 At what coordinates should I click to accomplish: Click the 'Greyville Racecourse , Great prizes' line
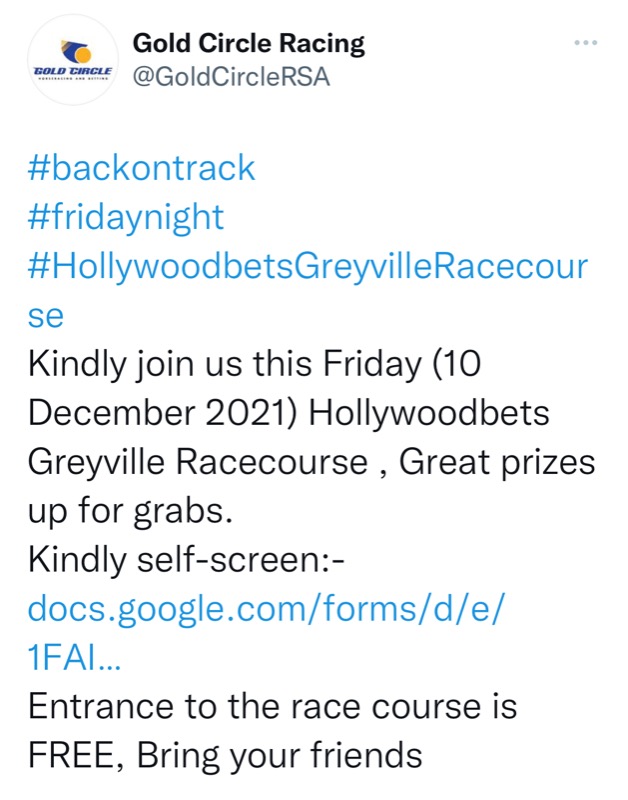tap(310, 461)
